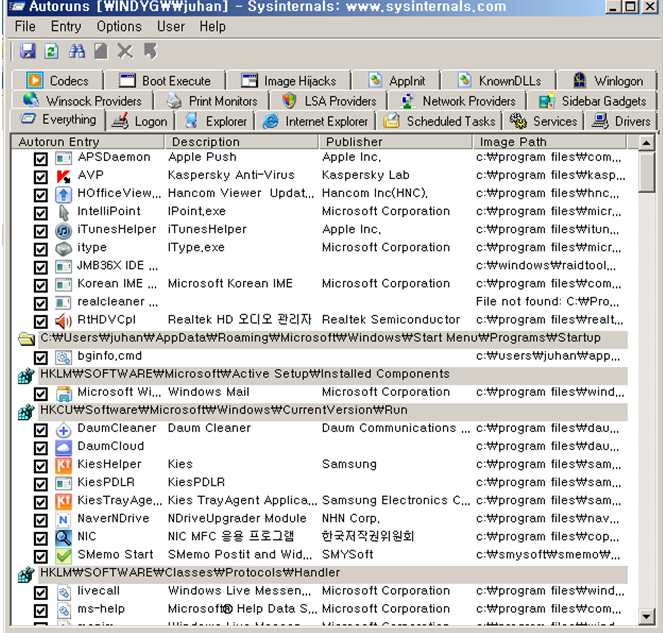Click the KiesTrayAgent orange icon
The height and width of the screenshot is (633, 663).
click(63, 502)
